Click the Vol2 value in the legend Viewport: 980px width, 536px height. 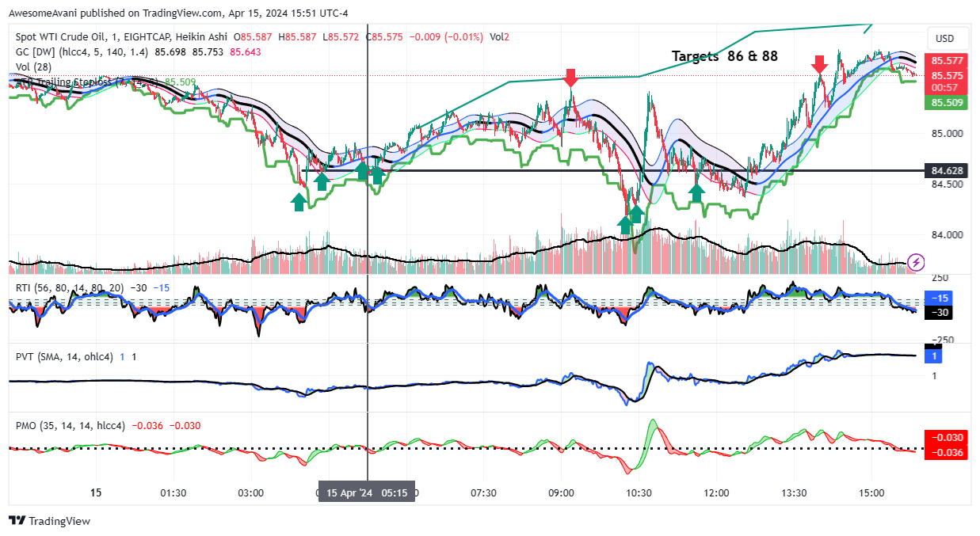point(499,37)
